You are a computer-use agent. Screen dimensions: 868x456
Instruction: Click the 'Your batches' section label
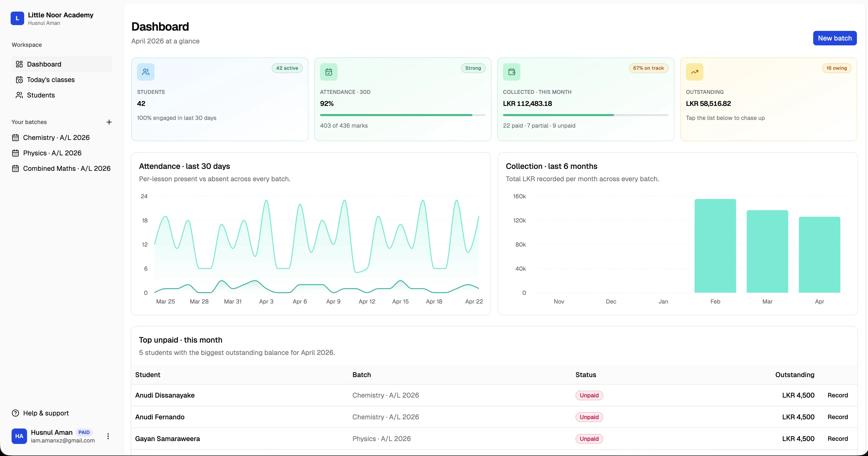[29, 122]
